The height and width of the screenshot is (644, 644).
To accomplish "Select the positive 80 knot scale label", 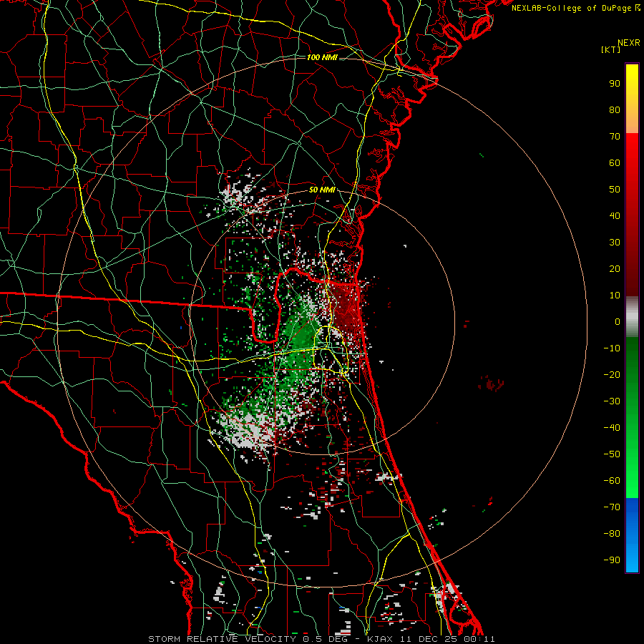I will (615, 110).
